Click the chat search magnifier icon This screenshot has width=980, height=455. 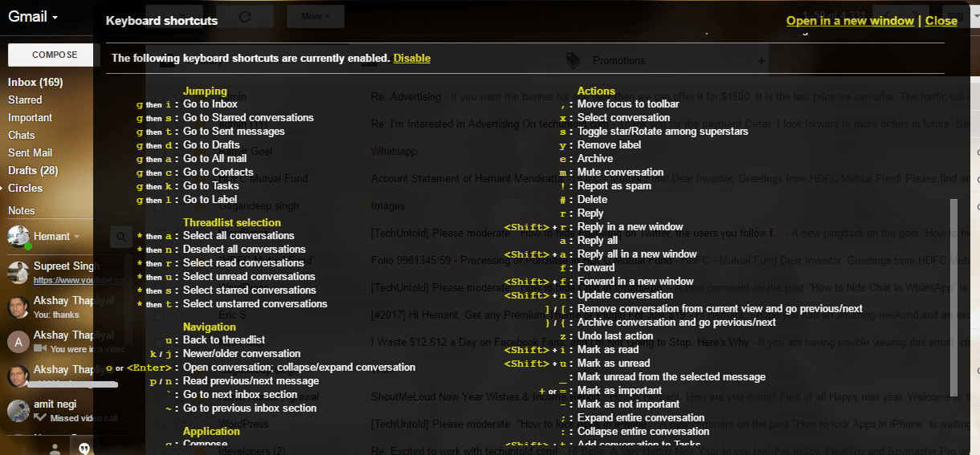click(120, 237)
